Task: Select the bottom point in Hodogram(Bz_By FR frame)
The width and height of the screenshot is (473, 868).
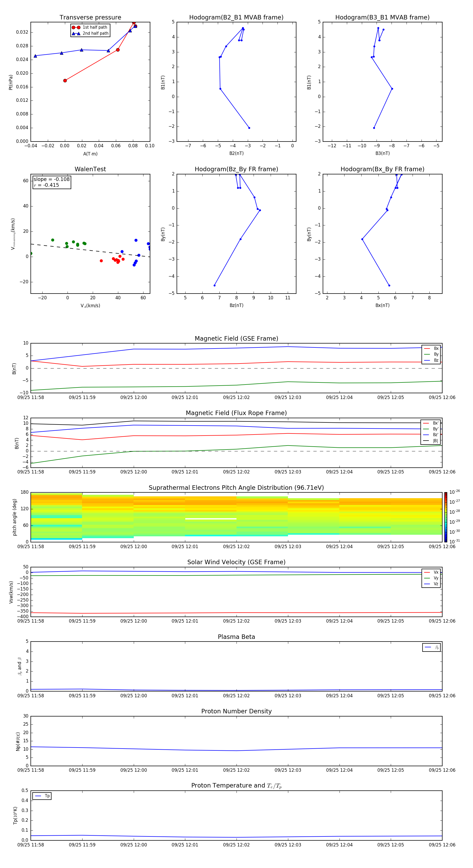Action: point(214,285)
